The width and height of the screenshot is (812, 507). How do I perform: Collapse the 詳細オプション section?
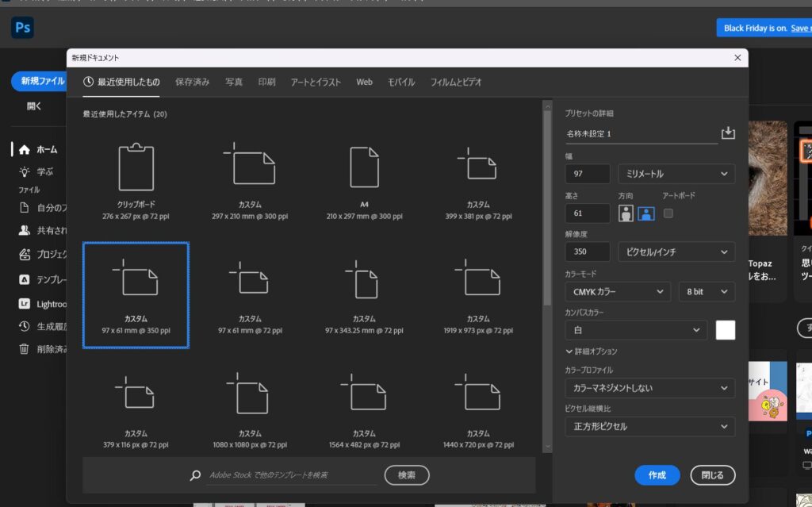(x=591, y=351)
